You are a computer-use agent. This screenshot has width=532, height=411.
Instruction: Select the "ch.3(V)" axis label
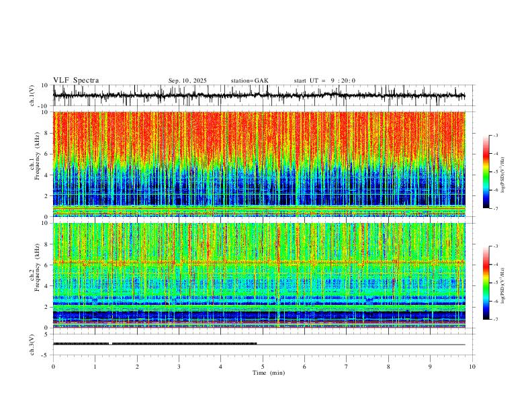(x=32, y=345)
